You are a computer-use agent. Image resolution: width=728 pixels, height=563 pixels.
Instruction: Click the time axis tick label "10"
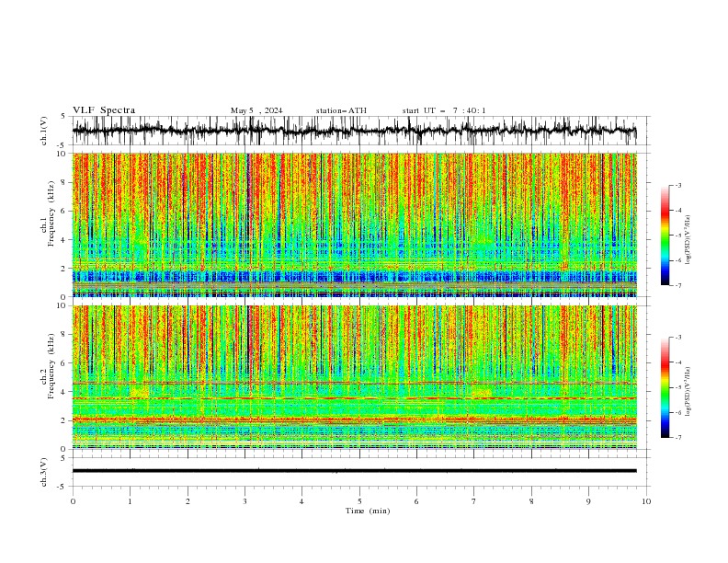coord(646,501)
